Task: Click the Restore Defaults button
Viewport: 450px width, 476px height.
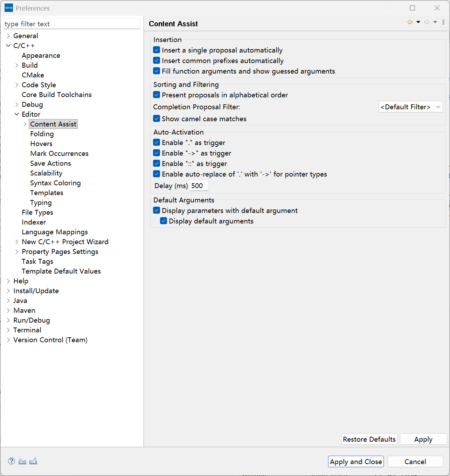Action: point(369,439)
